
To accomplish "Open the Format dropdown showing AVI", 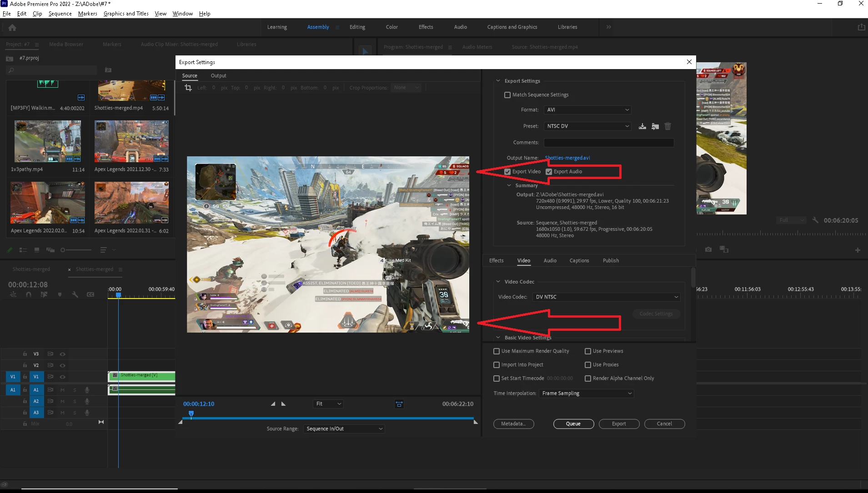I will tap(587, 110).
